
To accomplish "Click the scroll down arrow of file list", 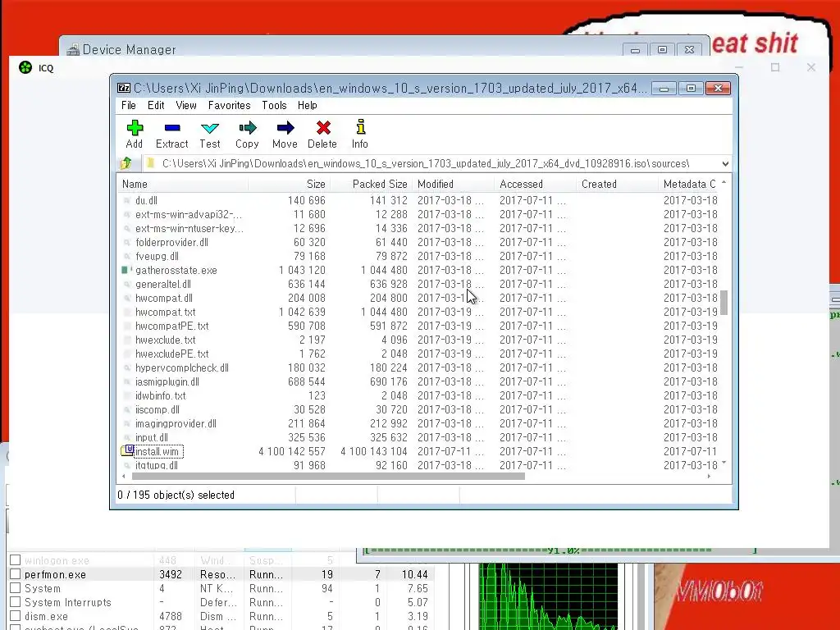I will pos(724,463).
